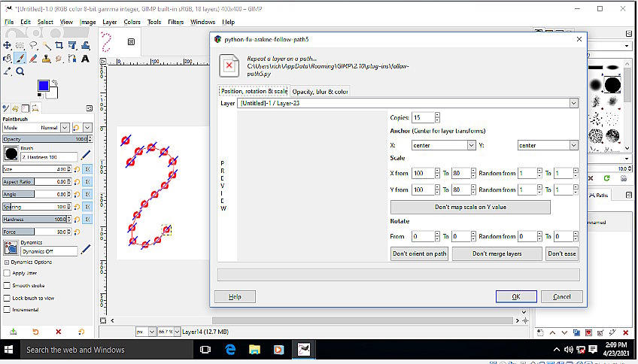
Task: Click the blue foreground color swatch
Action: coord(43,86)
